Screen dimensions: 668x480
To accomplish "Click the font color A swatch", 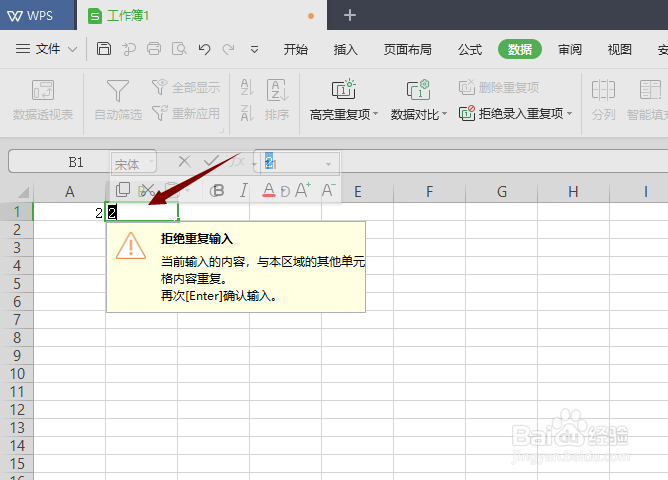I will [x=268, y=190].
